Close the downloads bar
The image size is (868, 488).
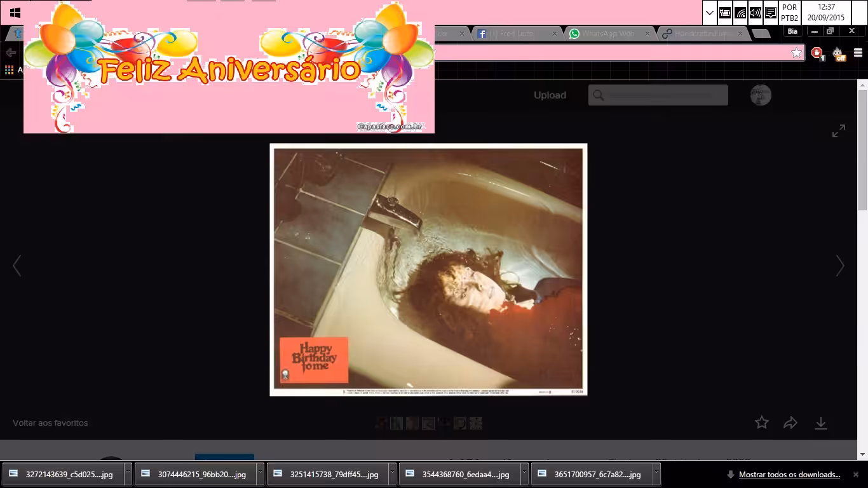(856, 475)
